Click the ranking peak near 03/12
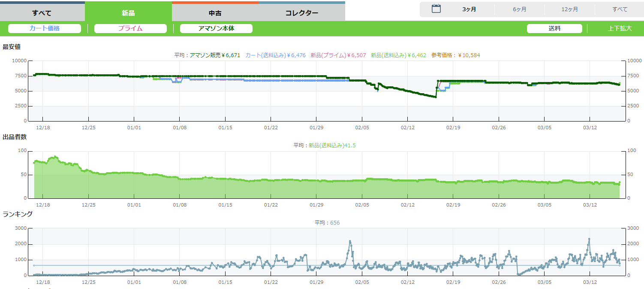This screenshot has width=644, height=289. point(589,239)
